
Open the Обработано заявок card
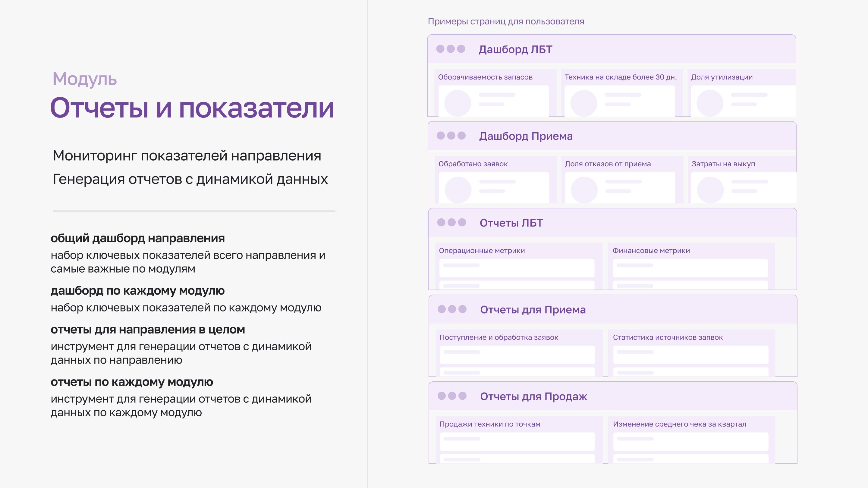point(473,164)
